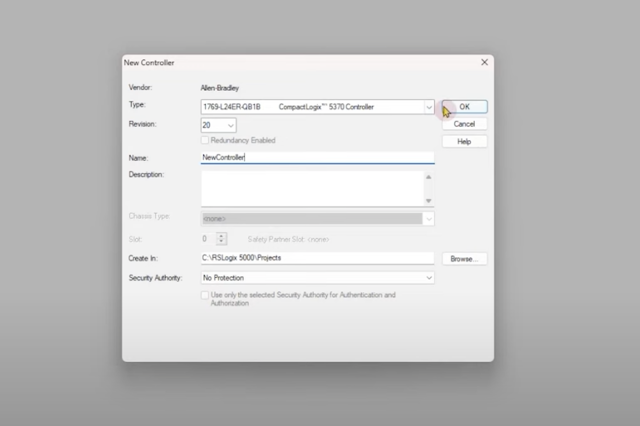640x426 pixels.
Task: Browse for a project folder
Action: pos(464,258)
